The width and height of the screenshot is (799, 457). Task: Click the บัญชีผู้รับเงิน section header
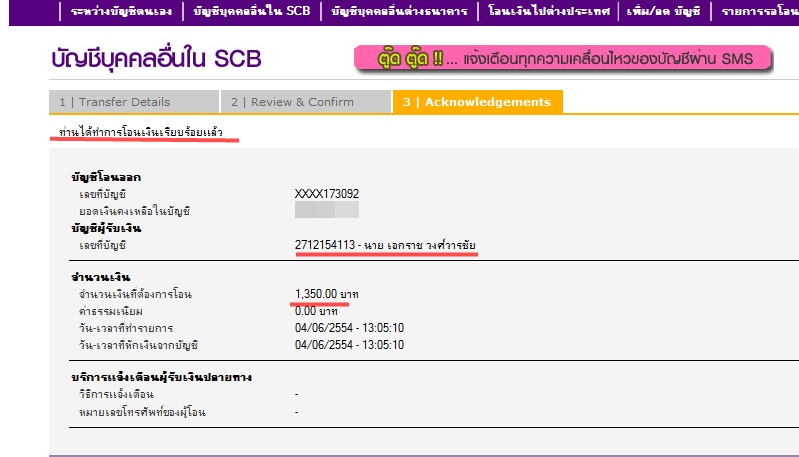pyautogui.click(x=106, y=228)
